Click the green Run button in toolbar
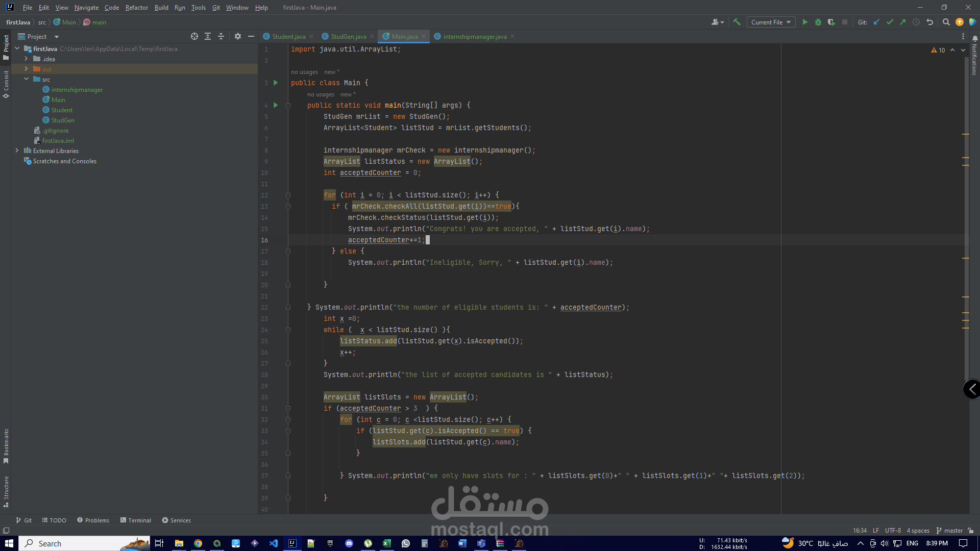This screenshot has height=551, width=980. (x=805, y=22)
